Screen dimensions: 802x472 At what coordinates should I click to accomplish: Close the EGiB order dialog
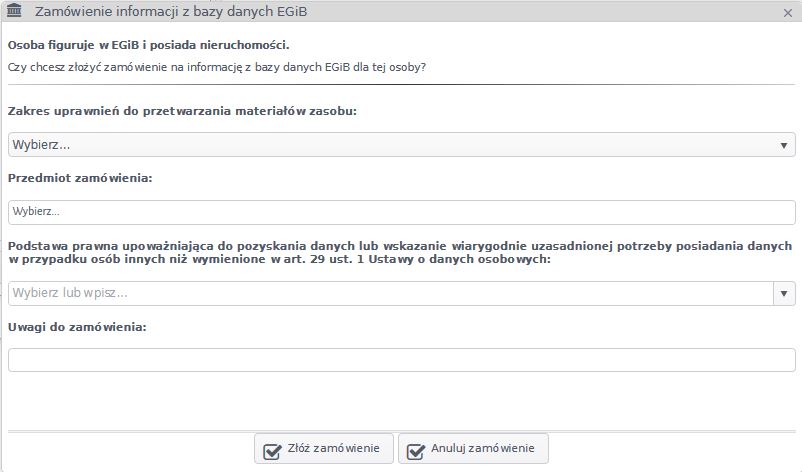[788, 13]
